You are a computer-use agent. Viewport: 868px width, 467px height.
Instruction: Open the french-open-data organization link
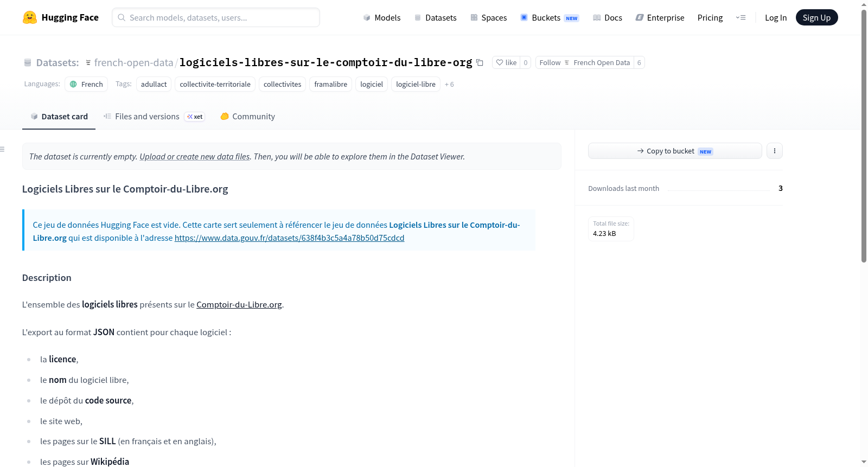[133, 63]
